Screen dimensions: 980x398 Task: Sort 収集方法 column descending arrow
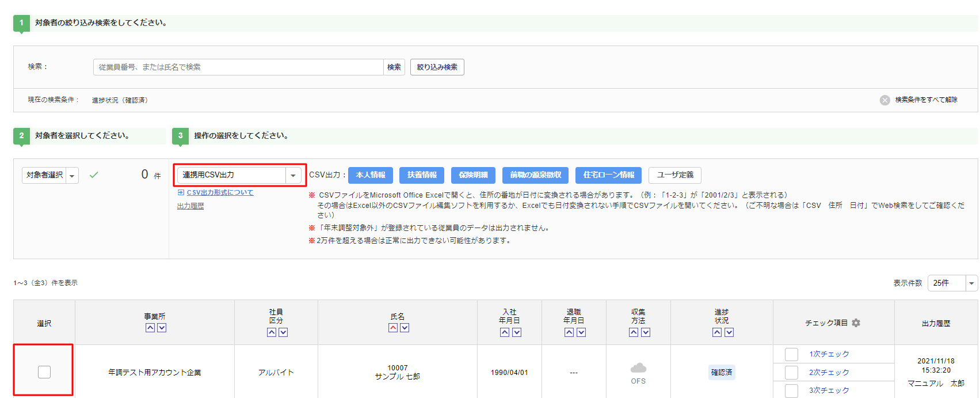point(646,332)
